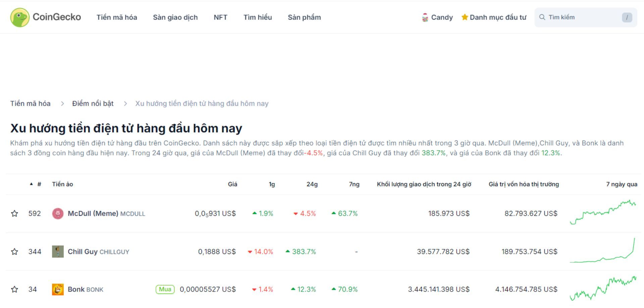Click the Chill Guy coin avatar
This screenshot has height=308, width=644.
[x=58, y=251]
